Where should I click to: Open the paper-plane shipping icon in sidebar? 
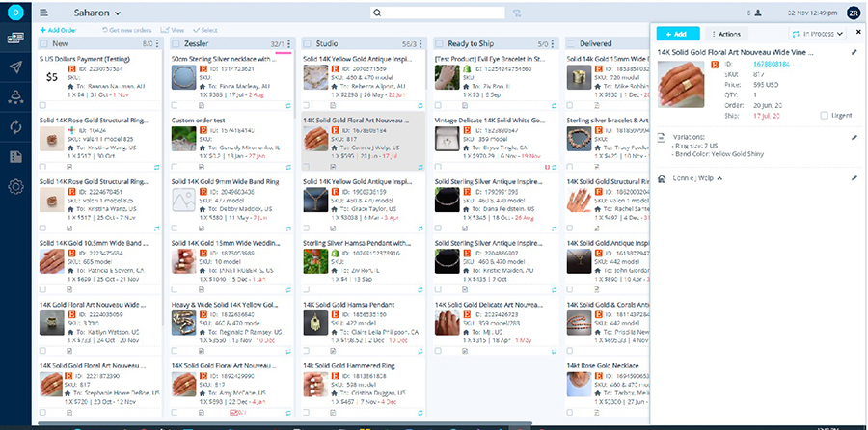(15, 67)
